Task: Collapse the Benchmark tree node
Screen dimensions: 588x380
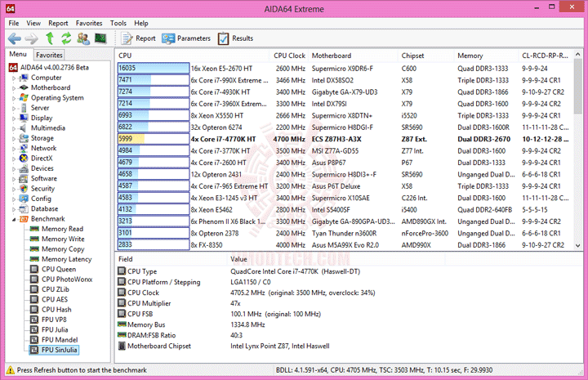Action: pyautogui.click(x=14, y=220)
